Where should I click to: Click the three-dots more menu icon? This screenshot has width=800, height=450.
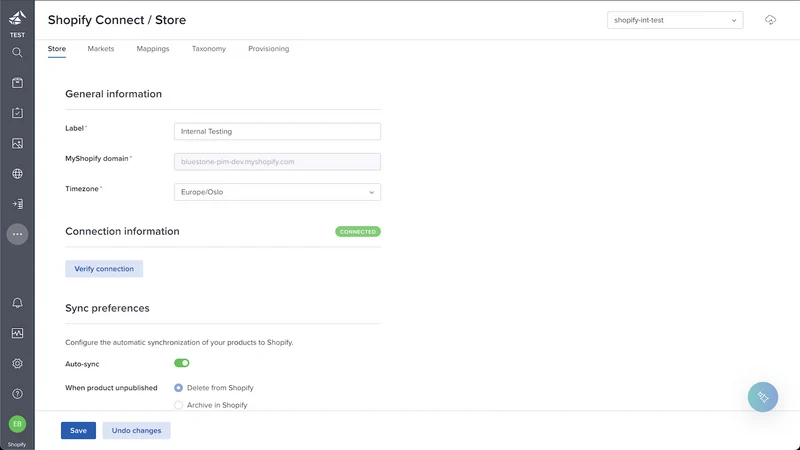coord(17,234)
